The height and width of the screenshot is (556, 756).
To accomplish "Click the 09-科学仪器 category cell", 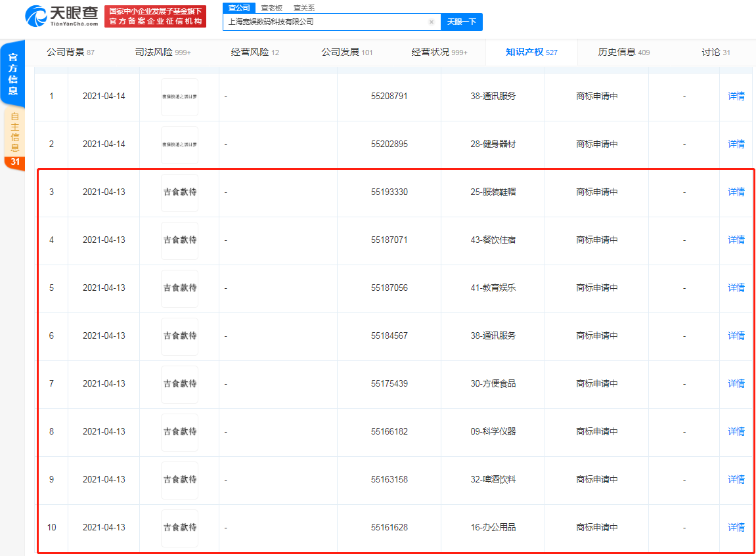I will [493, 432].
